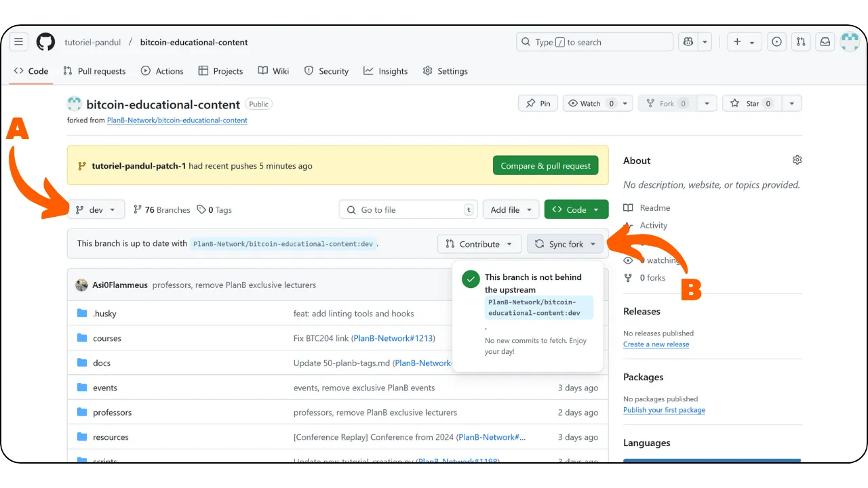Viewport: 868px width, 488px height.
Task: Expand Copilot options dropdown arrow
Action: tap(705, 42)
